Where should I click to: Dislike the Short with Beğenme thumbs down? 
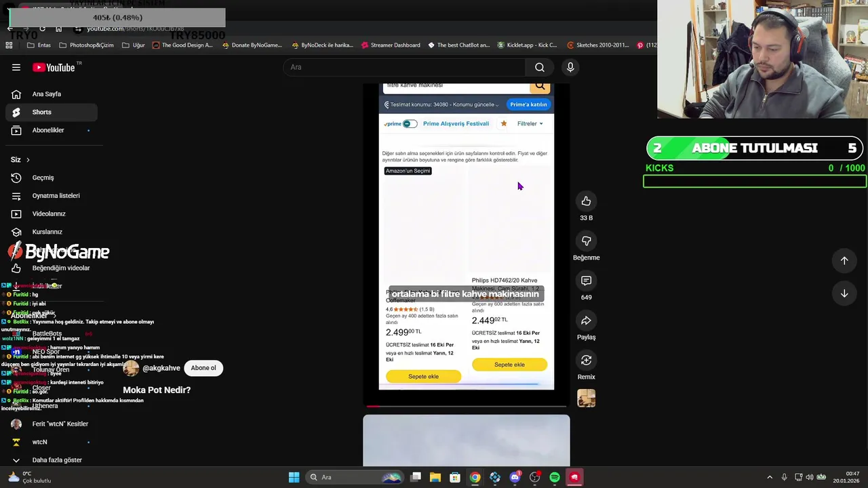point(586,241)
